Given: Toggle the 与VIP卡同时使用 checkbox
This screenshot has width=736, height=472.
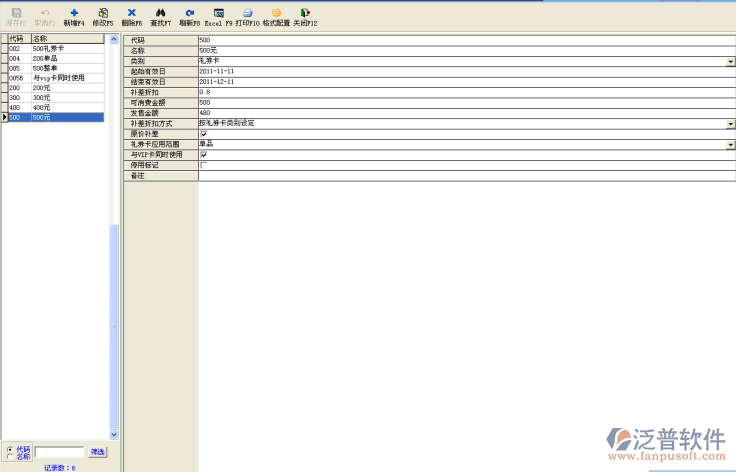Looking at the screenshot, I should (204, 155).
